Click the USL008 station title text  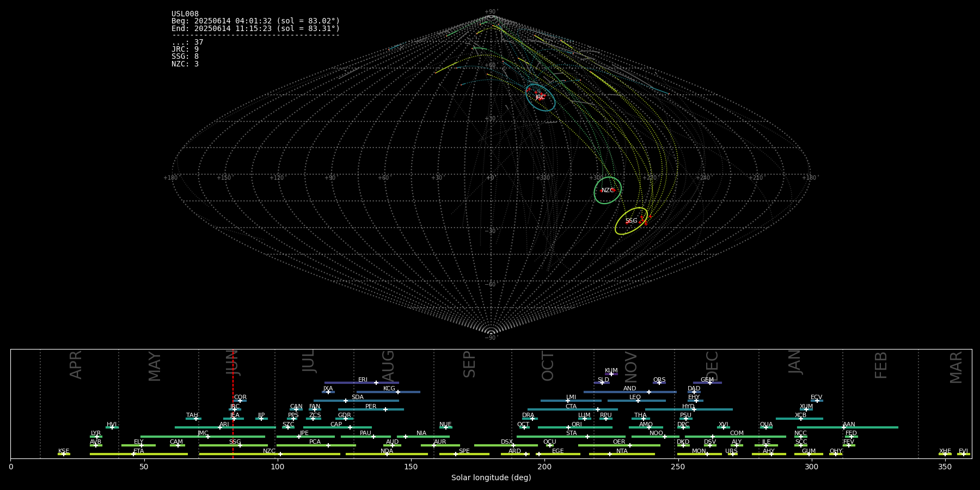pyautogui.click(x=185, y=14)
